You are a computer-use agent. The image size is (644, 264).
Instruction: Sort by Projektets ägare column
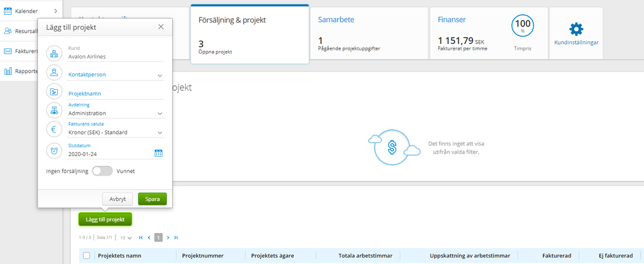point(273,256)
